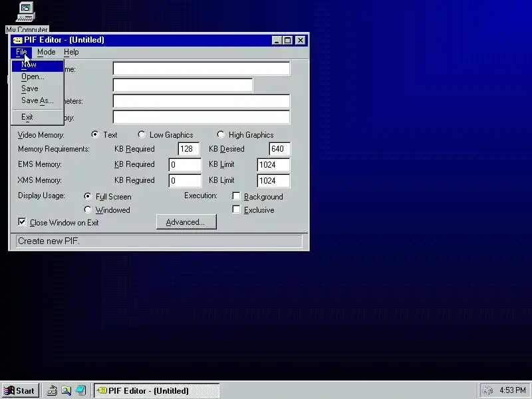Maximize the PIF Editor window
The image size is (532, 399).
pos(287,41)
